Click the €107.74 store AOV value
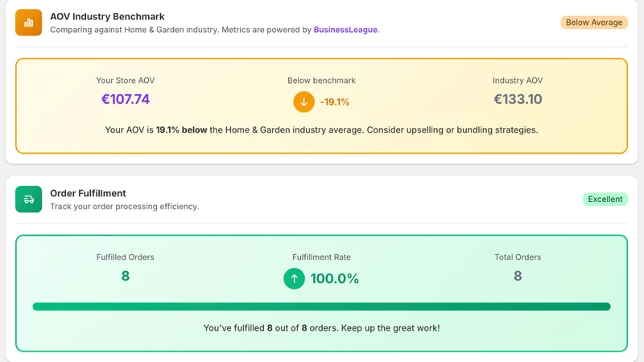The image size is (644, 362). point(126,99)
